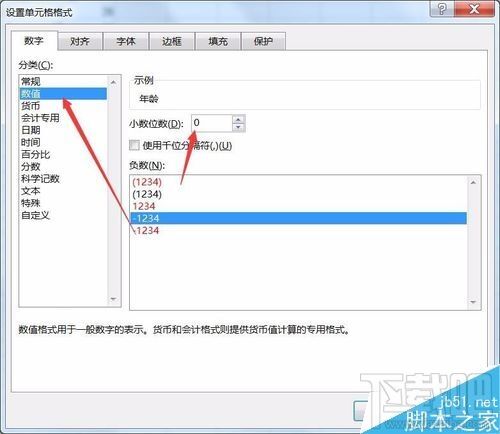The image size is (500, 434).
Task: Select the 时间 category
Action: (63, 142)
